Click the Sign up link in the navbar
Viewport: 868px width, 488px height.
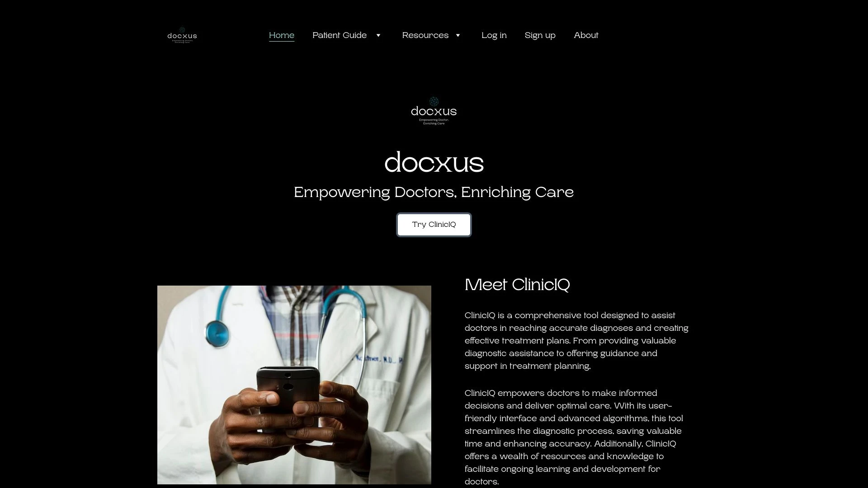(x=540, y=35)
